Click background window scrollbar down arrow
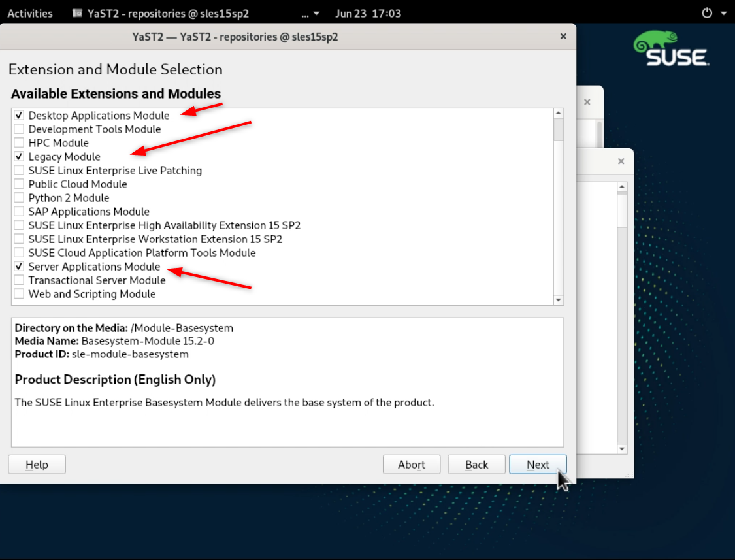Viewport: 735px width, 560px height. tap(622, 449)
